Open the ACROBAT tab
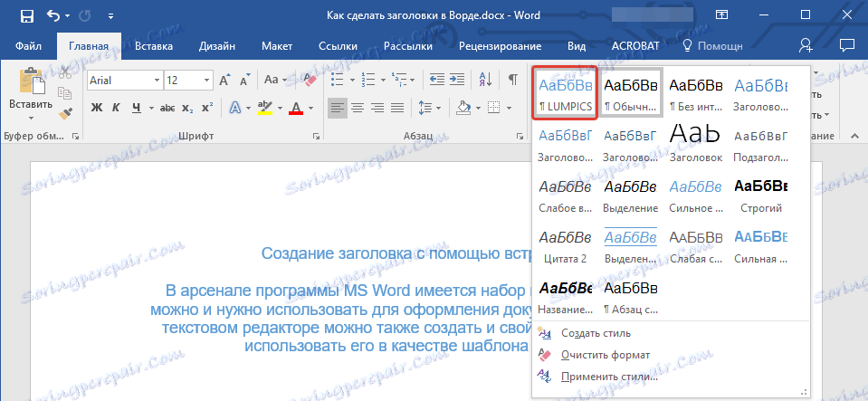The height and width of the screenshot is (401, 868). pos(635,46)
